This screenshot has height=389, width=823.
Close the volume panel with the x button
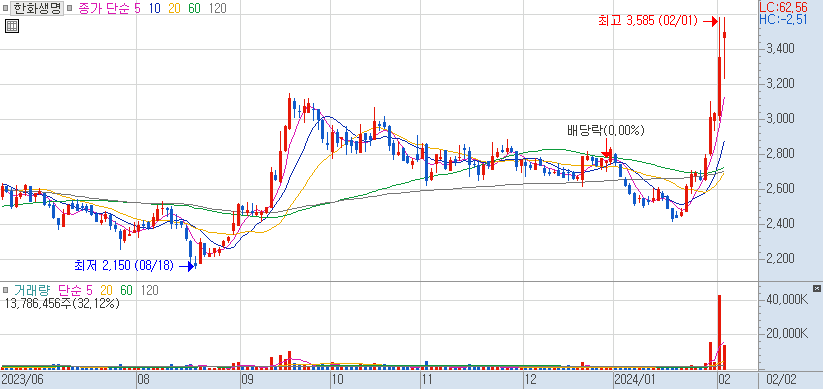pyautogui.click(x=816, y=288)
